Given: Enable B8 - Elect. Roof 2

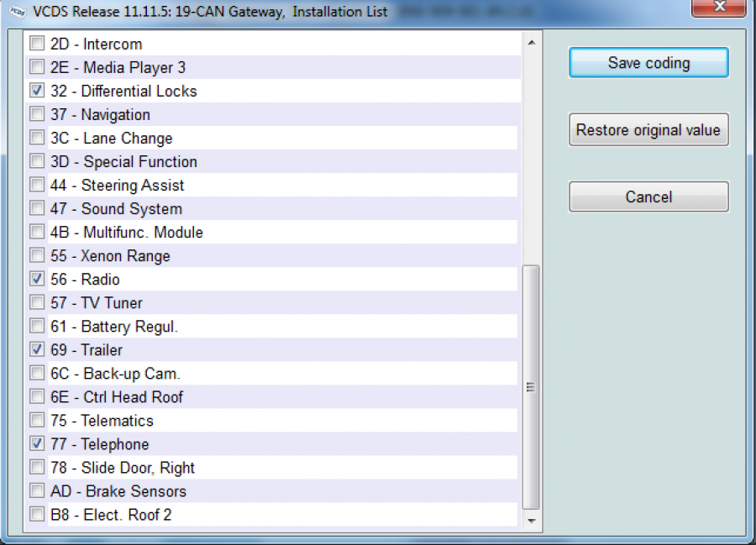Looking at the screenshot, I should point(37,514).
